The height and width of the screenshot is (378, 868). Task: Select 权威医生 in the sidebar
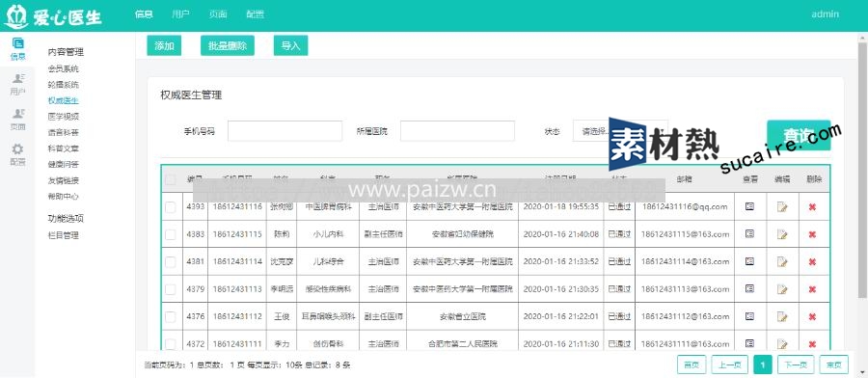coord(63,100)
